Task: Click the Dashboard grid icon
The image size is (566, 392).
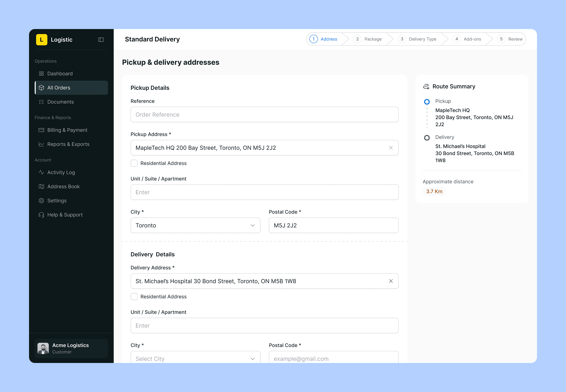Action: pyautogui.click(x=41, y=74)
